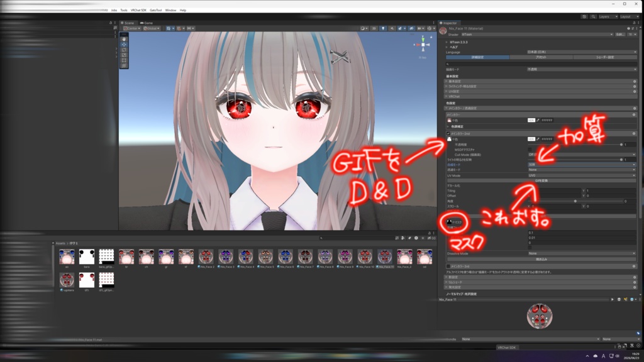Toggle the Inspector lock icon
Screen dimensions: 644x362
[x=634, y=23]
